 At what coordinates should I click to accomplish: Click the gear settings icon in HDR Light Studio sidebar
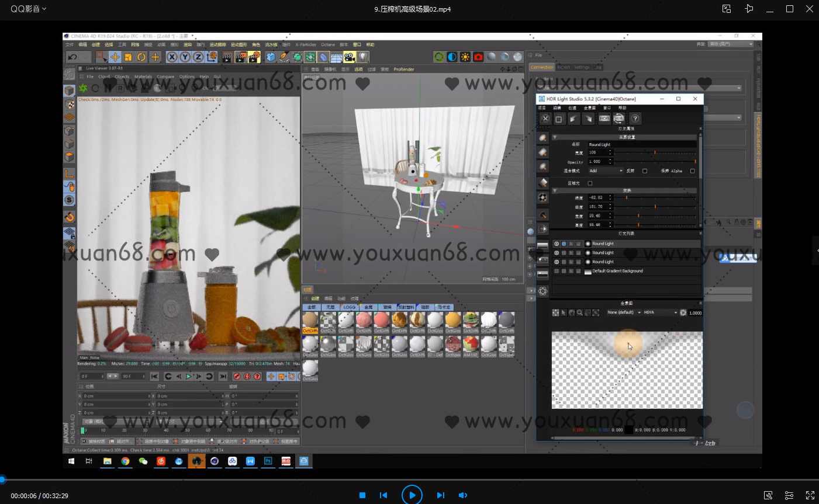(x=542, y=290)
